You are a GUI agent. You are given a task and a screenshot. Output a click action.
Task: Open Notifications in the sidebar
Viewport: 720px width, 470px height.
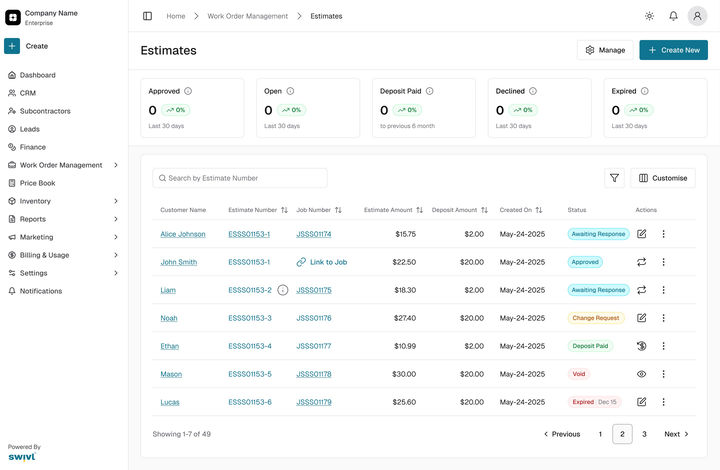pos(35,291)
